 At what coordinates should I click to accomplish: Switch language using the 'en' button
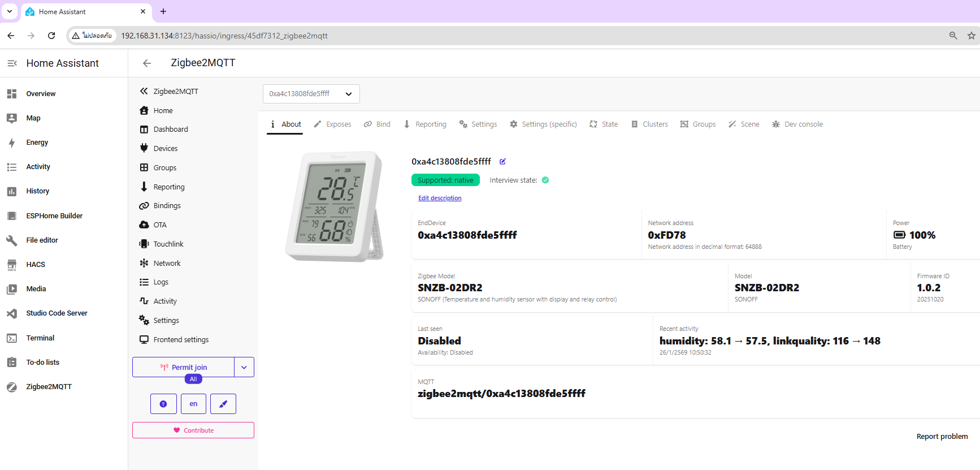click(x=193, y=404)
